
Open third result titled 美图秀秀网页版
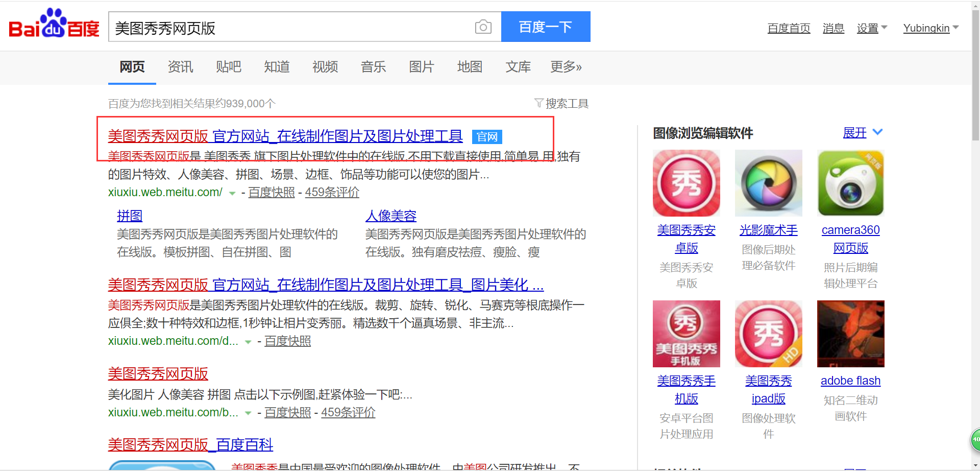(158, 373)
